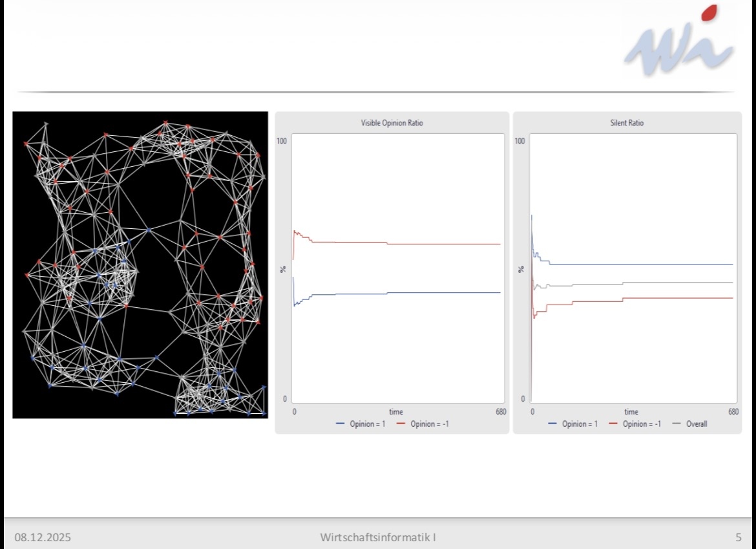Click the network graph simulation image
Viewport: 756px width, 549px height.
coord(140,265)
